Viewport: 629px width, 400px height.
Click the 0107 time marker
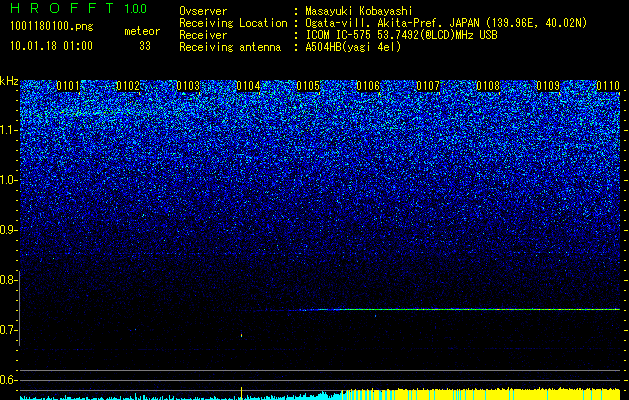pyautogui.click(x=428, y=86)
